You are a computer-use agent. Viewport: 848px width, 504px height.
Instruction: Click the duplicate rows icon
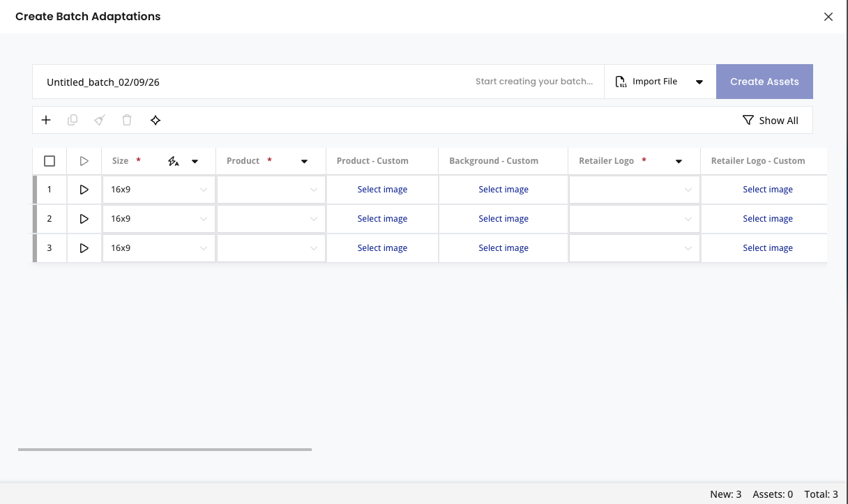[x=73, y=120]
